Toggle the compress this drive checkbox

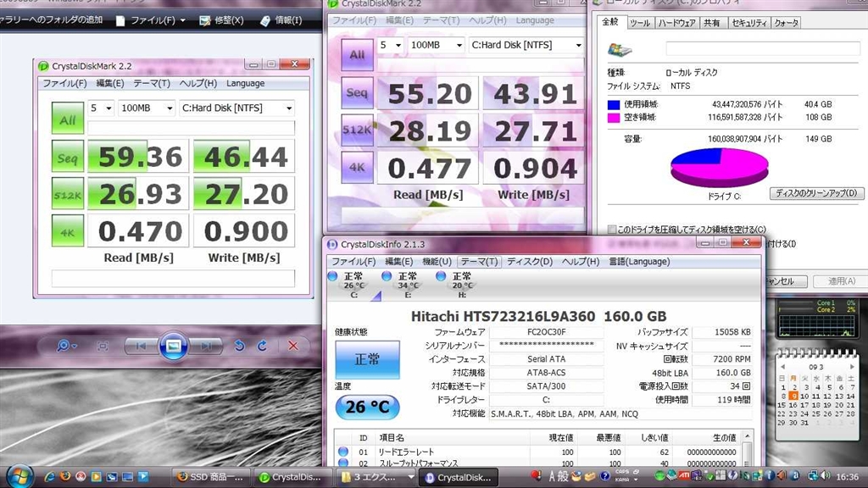(612, 229)
